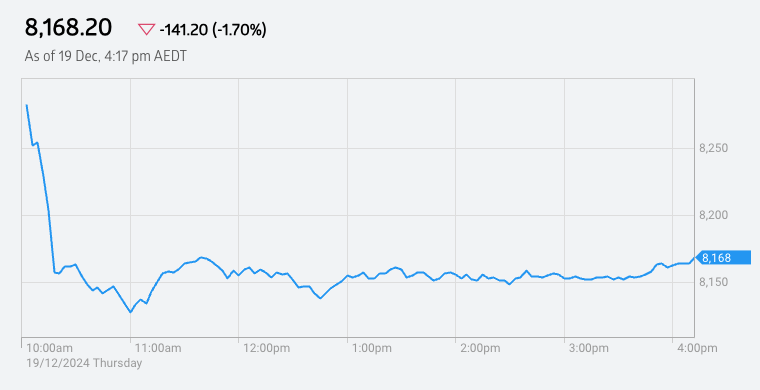Click the 8,200 price axis label
The width and height of the screenshot is (760, 390).
pyautogui.click(x=713, y=215)
